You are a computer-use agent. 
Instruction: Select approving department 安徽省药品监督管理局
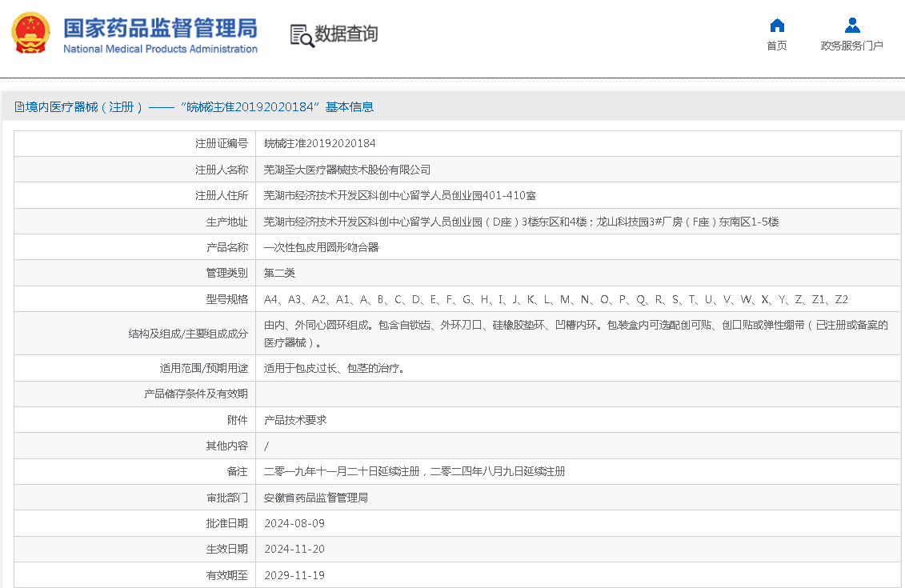click(316, 498)
